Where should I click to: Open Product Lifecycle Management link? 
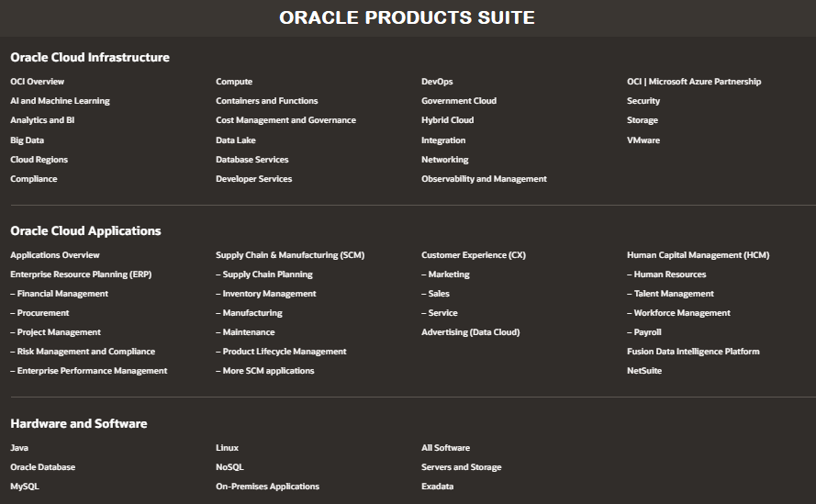[281, 352]
